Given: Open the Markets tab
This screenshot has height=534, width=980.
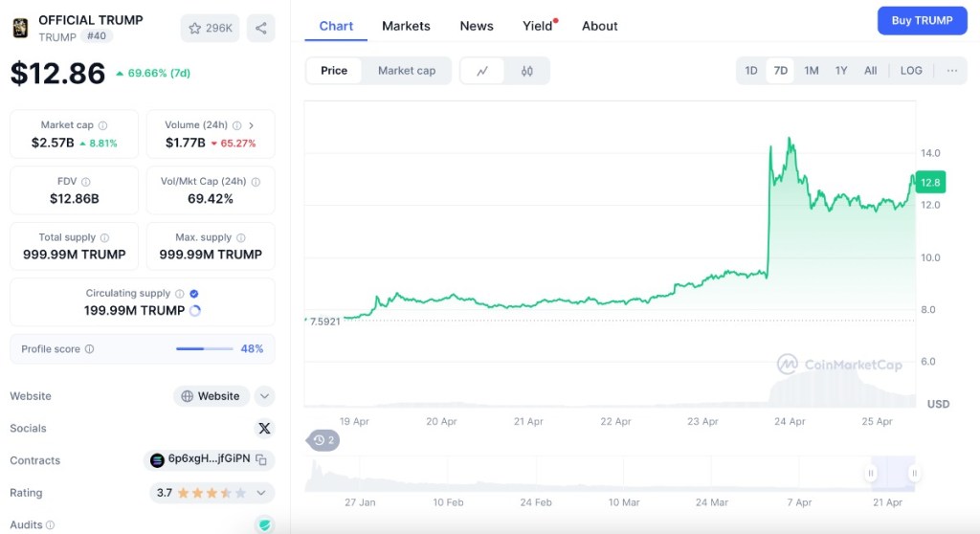Looking at the screenshot, I should (406, 26).
